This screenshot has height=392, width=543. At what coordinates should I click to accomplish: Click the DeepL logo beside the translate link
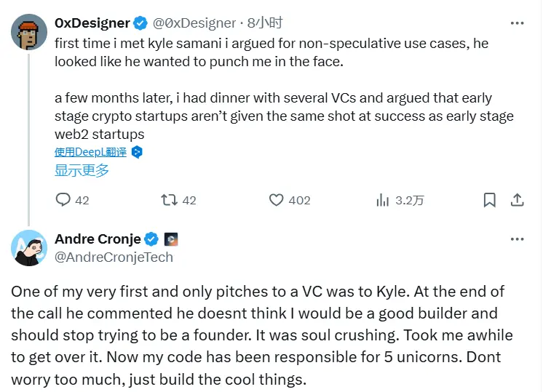(137, 152)
